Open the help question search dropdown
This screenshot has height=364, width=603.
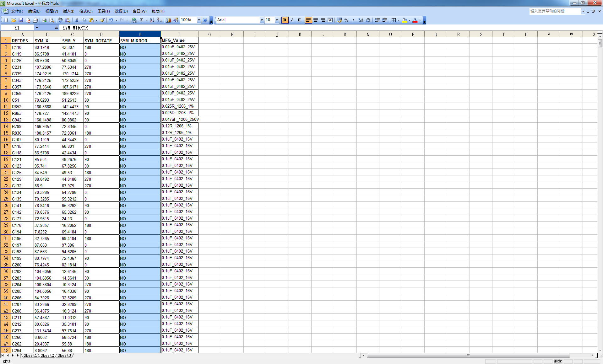(x=583, y=11)
